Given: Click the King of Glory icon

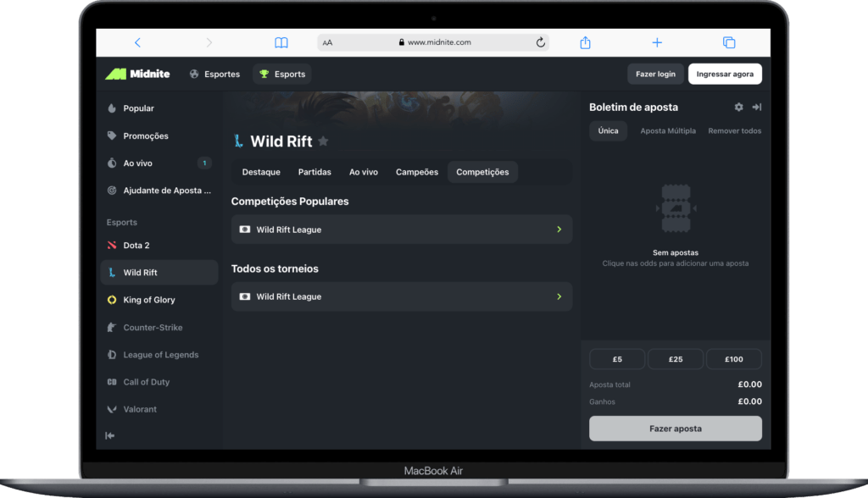Looking at the screenshot, I should tap(112, 300).
